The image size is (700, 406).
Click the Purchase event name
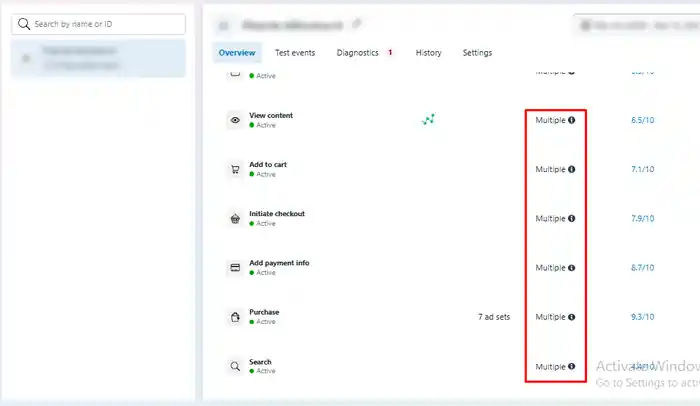click(264, 312)
